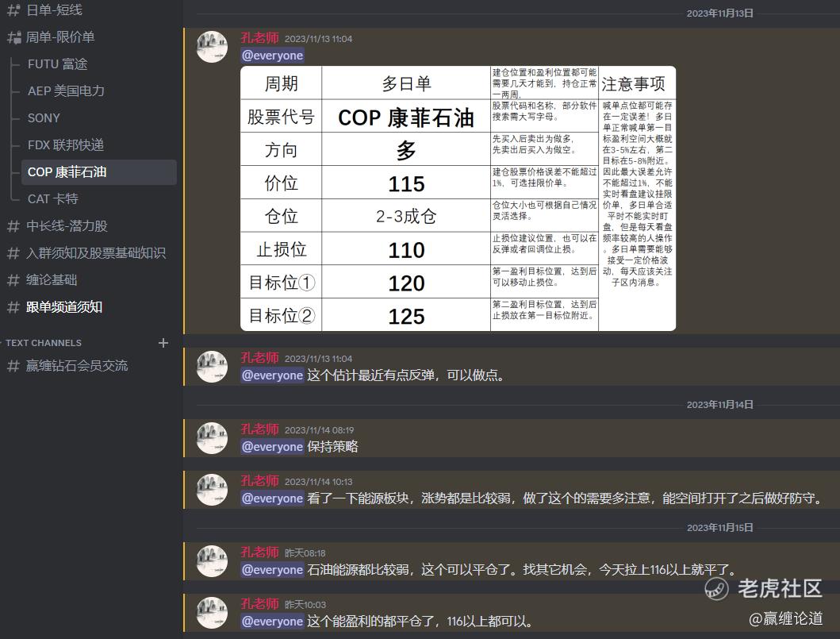
Task: Click the @everyone mention before 保持策略
Action: pyautogui.click(x=273, y=447)
